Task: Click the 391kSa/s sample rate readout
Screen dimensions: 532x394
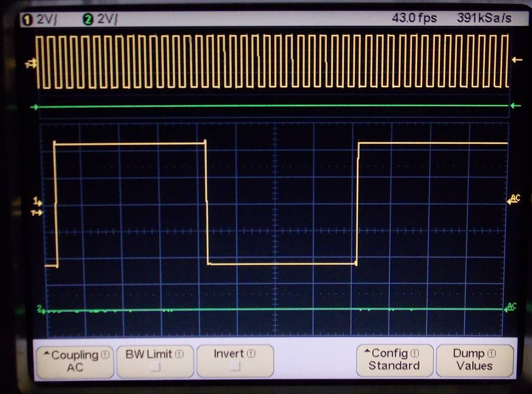Action: coord(484,18)
